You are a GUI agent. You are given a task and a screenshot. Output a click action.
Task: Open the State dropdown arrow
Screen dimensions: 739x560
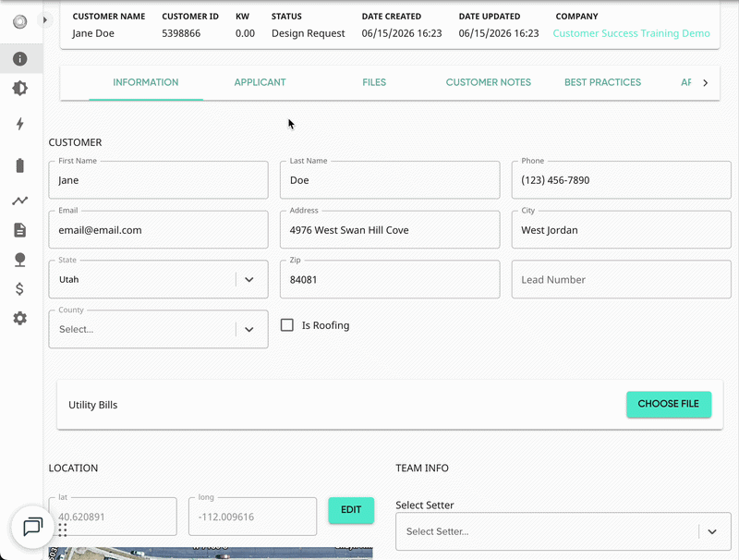(x=249, y=279)
